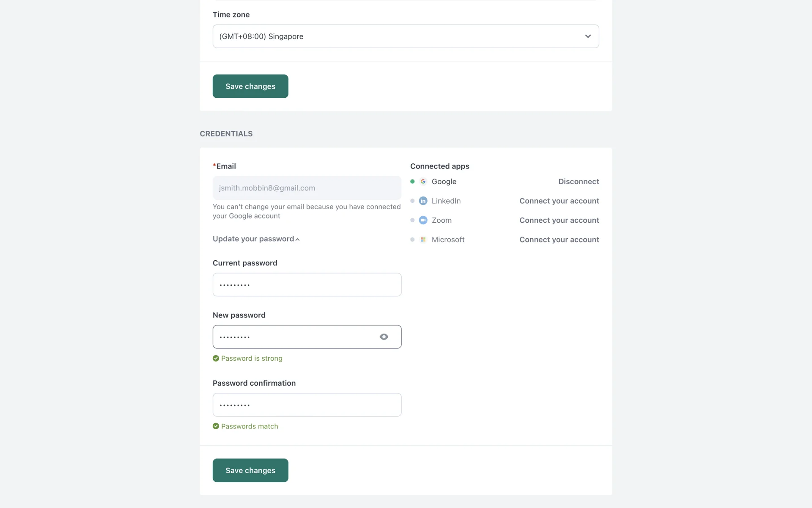Viewport: 812px width, 508px height.
Task: Connect your LinkedIn account
Action: click(x=559, y=201)
